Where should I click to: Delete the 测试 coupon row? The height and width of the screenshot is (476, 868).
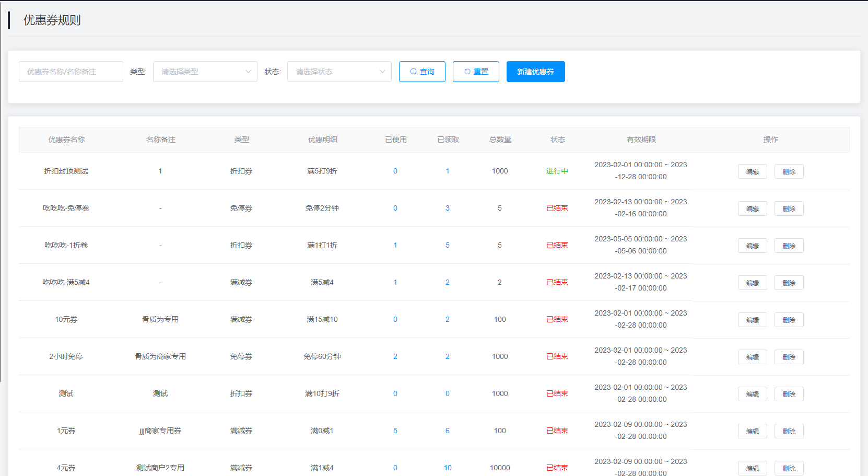click(x=789, y=394)
